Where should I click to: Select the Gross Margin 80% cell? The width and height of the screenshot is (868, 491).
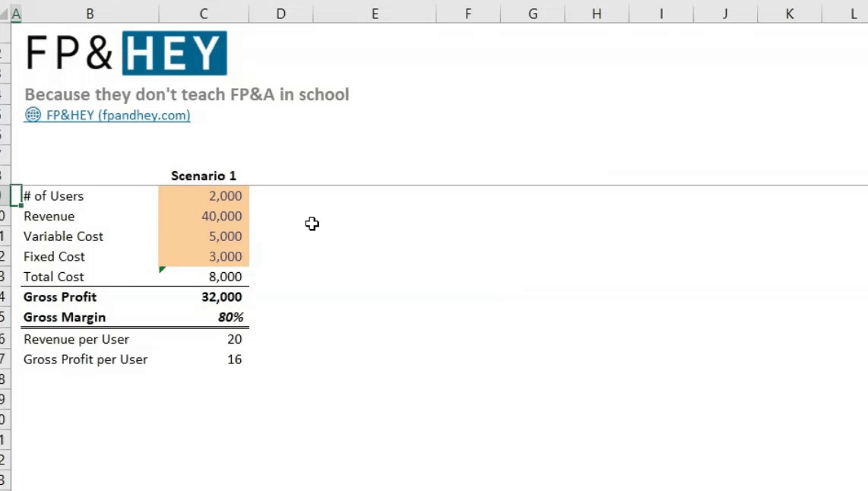coord(203,317)
